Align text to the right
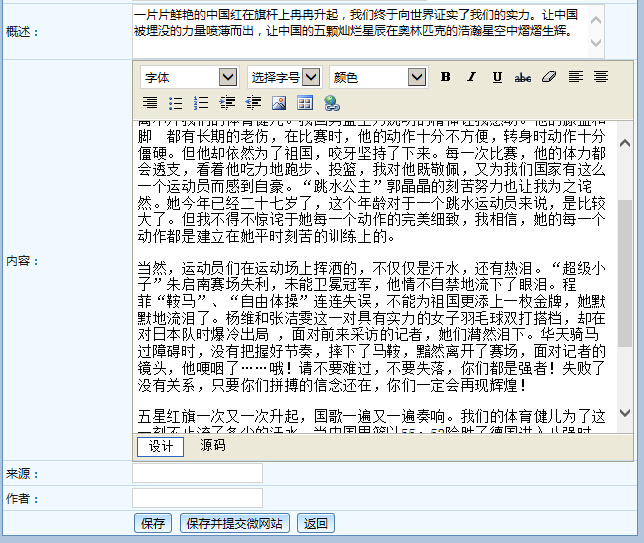This screenshot has width=644, height=543. tap(150, 102)
